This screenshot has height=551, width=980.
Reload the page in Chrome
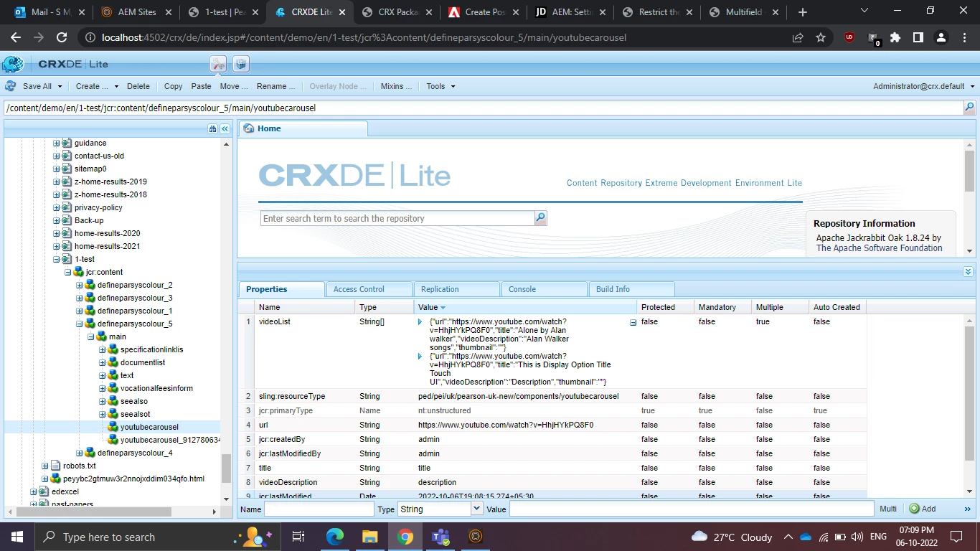pos(62,37)
